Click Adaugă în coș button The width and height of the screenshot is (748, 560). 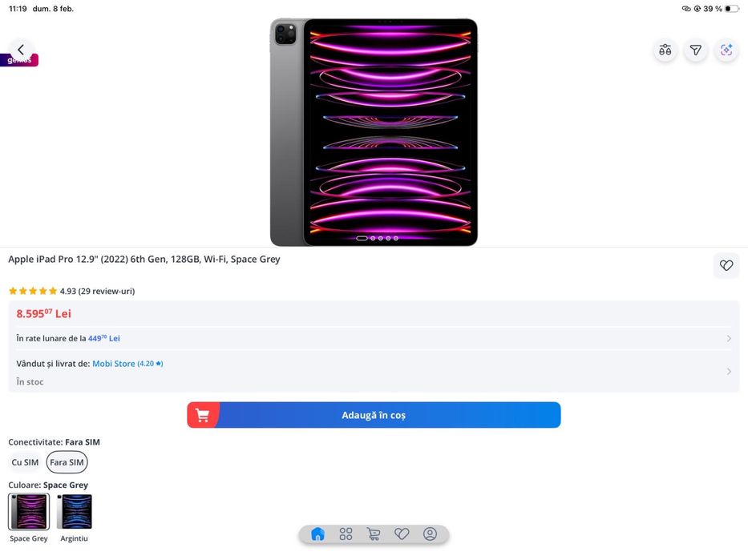374,415
